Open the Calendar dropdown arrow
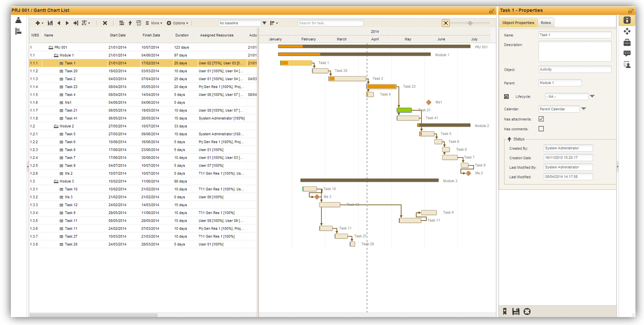Viewport: 644px width, 325px height. click(584, 109)
